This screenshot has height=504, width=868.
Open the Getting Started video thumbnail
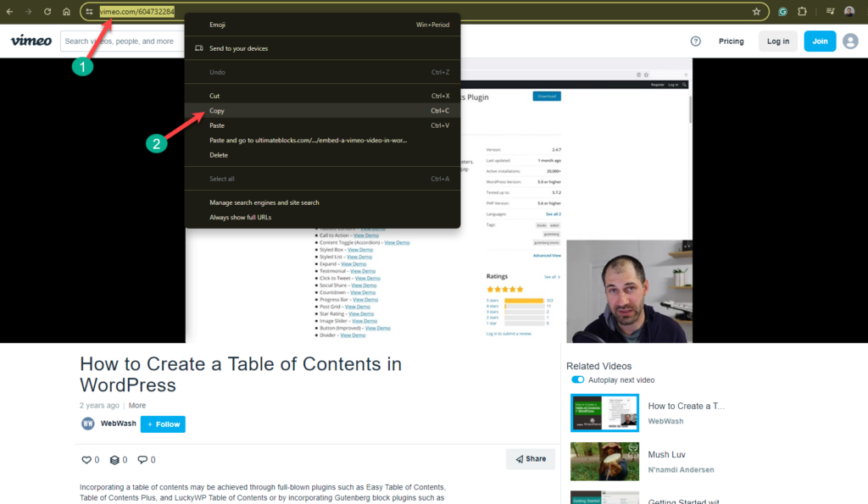point(604,497)
